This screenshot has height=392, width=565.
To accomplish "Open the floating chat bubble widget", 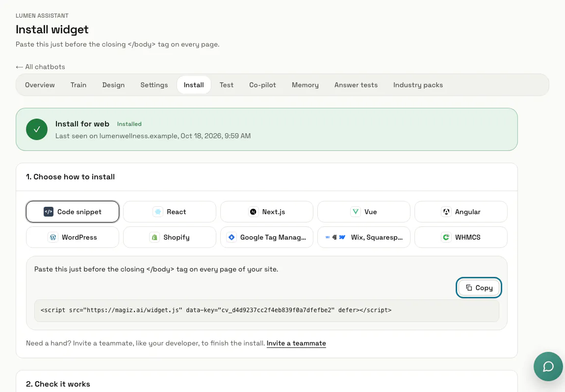I will 548,367.
